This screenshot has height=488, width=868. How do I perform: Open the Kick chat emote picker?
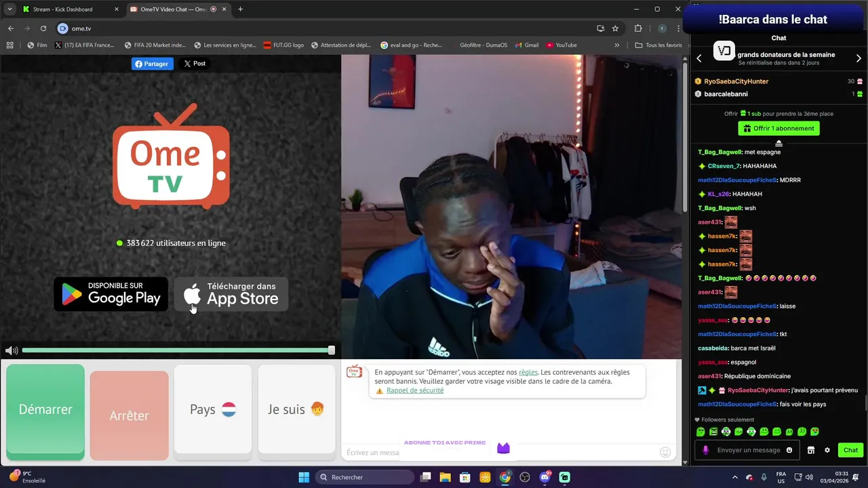(789, 450)
